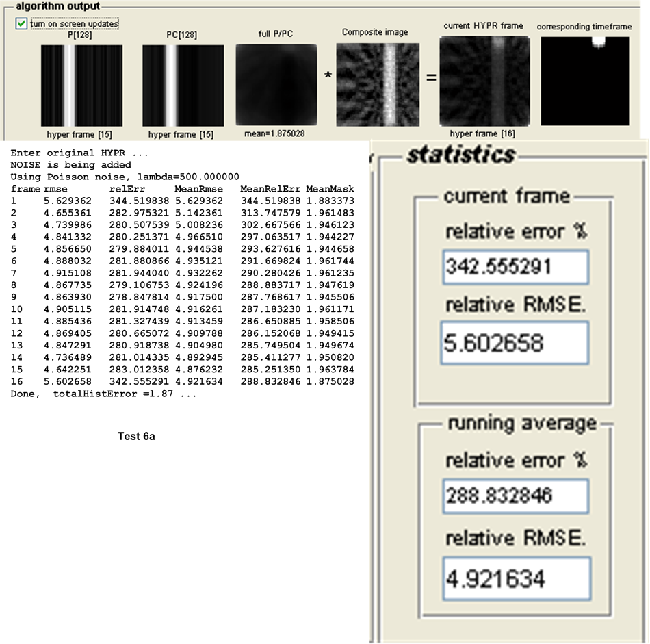The width and height of the screenshot is (650, 644).
Task: Click the mean=1.875028 label
Action: click(x=276, y=134)
